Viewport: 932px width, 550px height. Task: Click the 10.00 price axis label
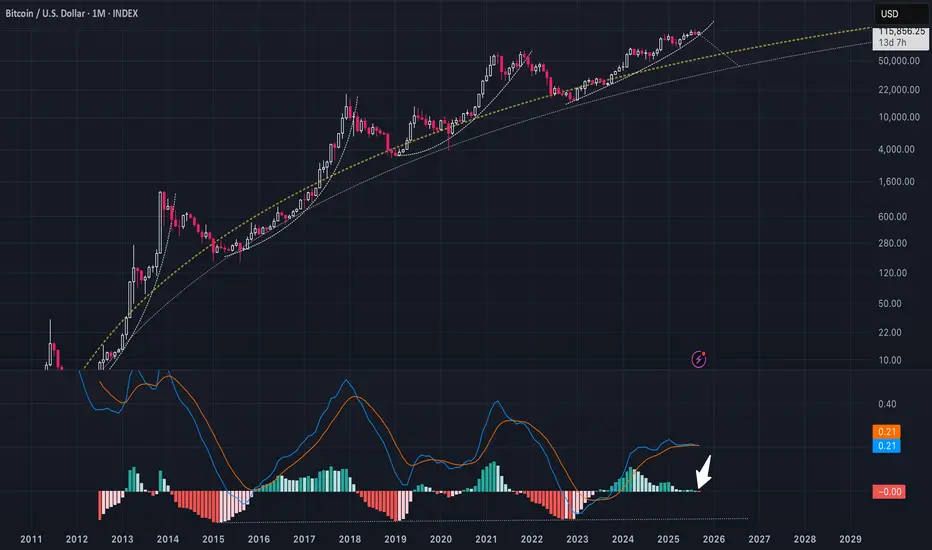(890, 360)
